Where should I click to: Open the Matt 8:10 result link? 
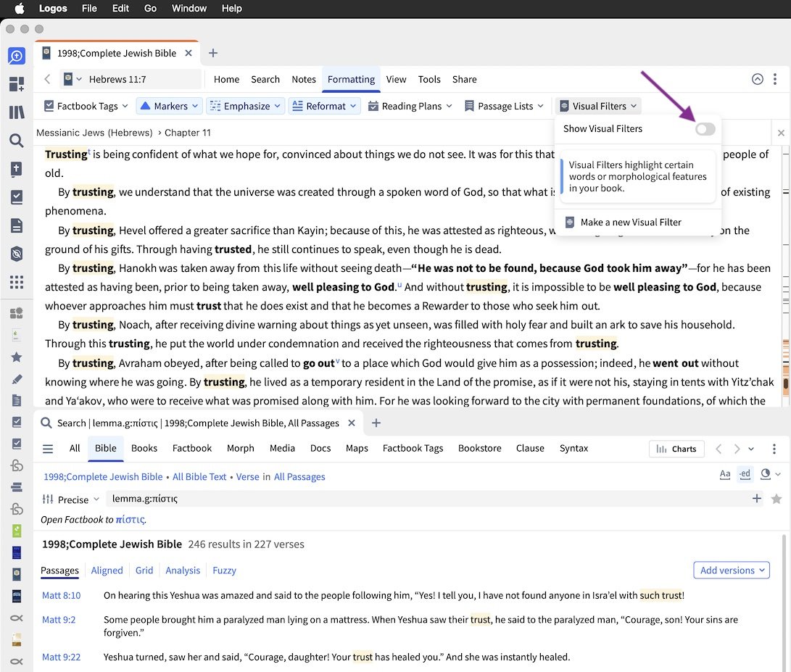pyautogui.click(x=62, y=595)
